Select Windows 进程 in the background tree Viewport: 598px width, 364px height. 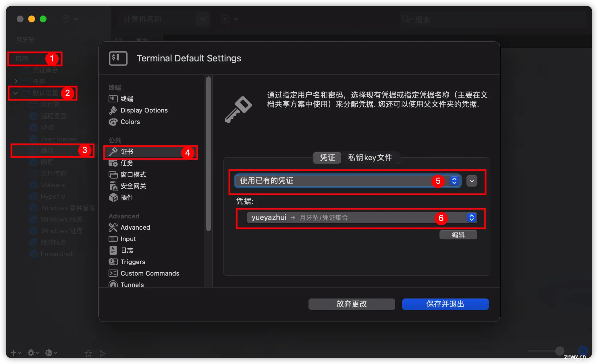coord(56,231)
